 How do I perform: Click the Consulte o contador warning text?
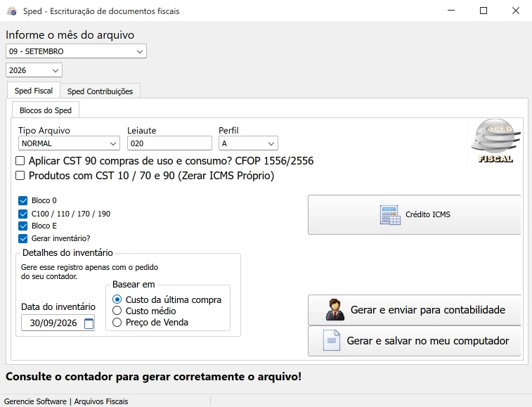point(153,377)
